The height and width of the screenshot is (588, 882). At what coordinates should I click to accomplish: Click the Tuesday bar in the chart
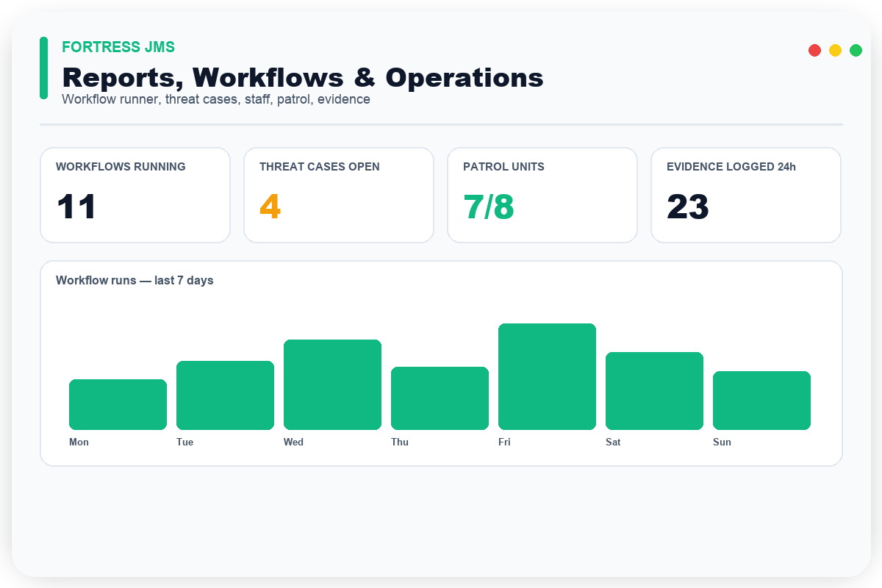pyautogui.click(x=225, y=395)
